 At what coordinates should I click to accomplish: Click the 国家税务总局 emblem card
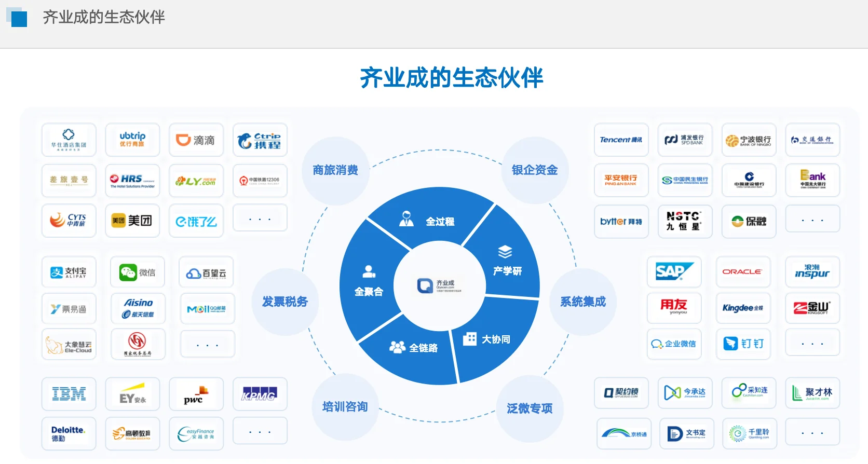(x=138, y=344)
